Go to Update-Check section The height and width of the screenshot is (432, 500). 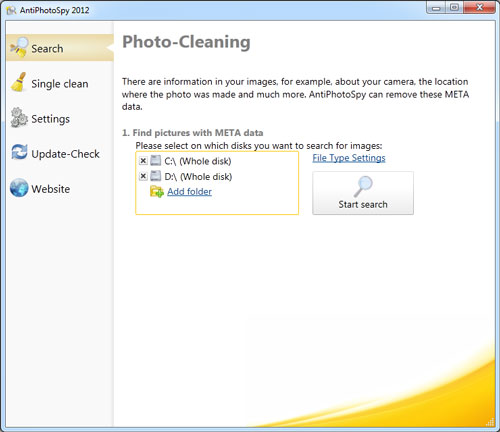click(x=65, y=154)
